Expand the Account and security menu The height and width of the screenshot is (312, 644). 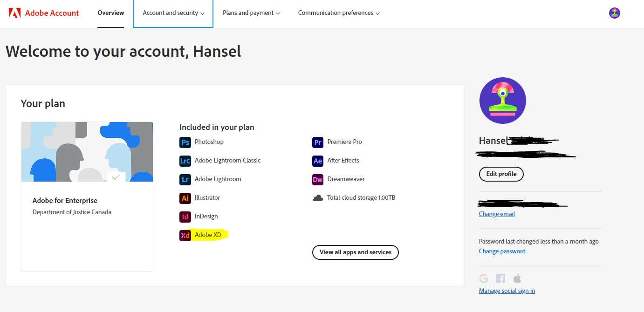[x=173, y=13]
